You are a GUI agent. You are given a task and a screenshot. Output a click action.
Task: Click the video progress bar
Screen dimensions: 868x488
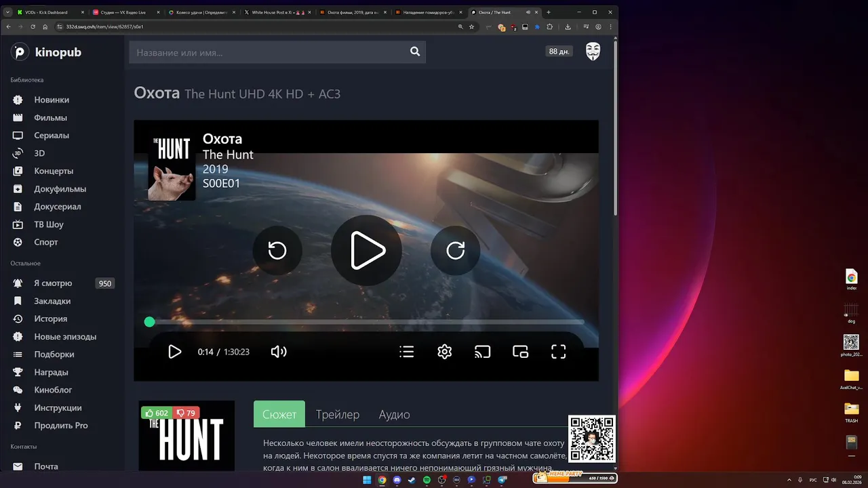(x=367, y=322)
